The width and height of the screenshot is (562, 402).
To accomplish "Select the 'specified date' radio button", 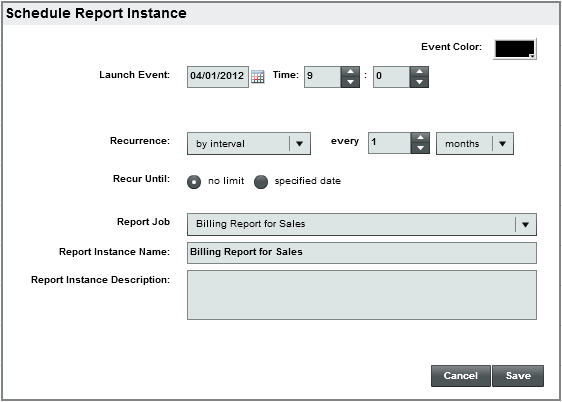I will (x=261, y=182).
